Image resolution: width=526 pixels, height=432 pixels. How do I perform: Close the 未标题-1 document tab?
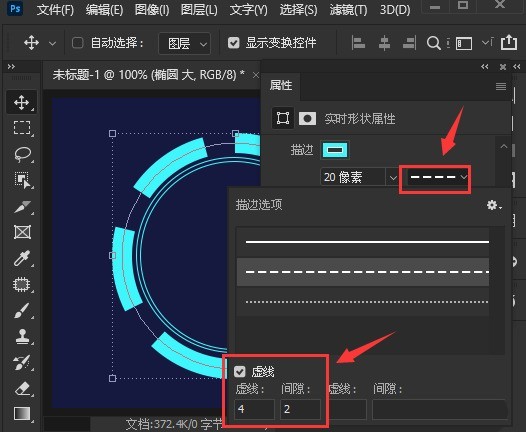256,75
